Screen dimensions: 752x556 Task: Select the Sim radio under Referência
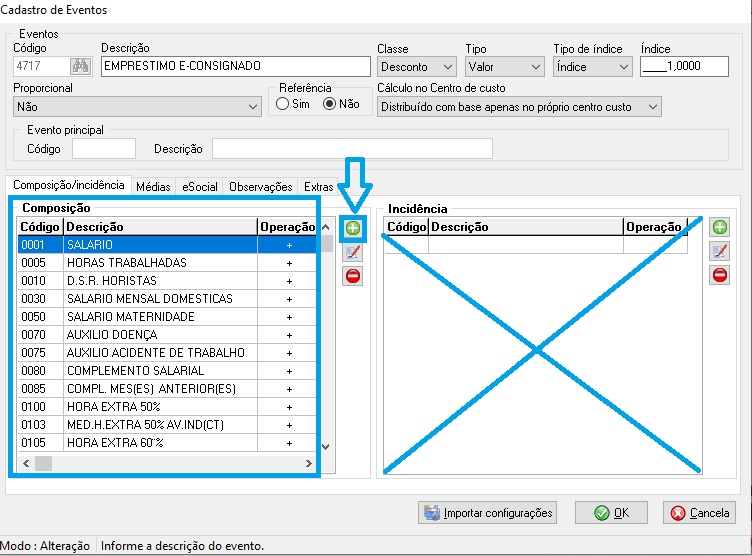pos(283,104)
